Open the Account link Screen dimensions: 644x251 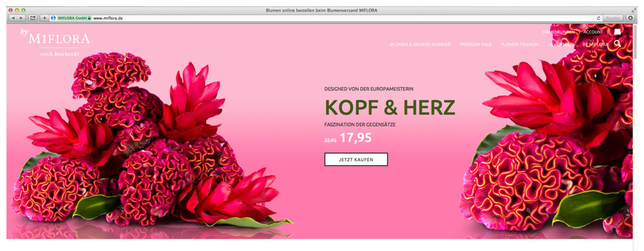coord(593,32)
